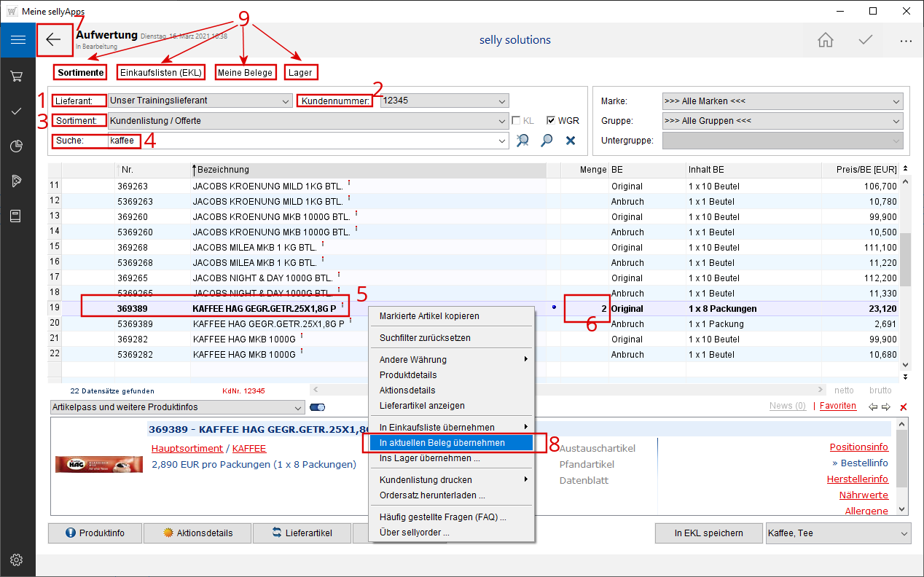Click the home icon in header
This screenshot has height=577, width=924.
(x=826, y=40)
